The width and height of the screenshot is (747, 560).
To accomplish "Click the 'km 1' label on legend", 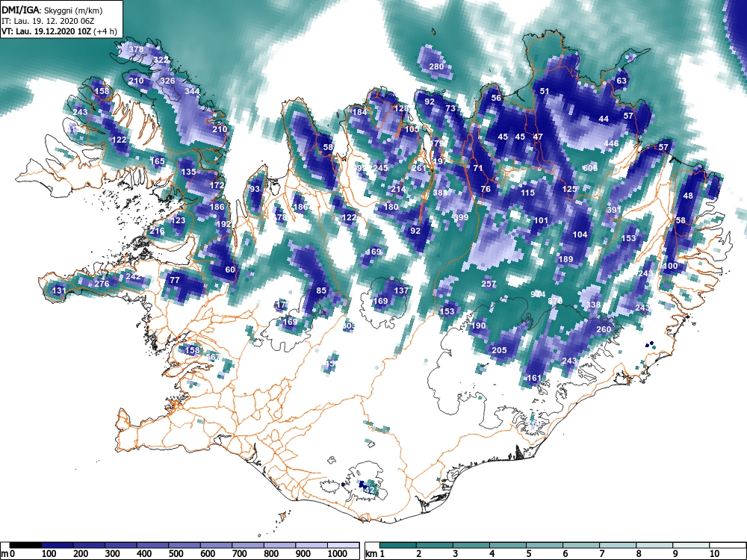I will click(376, 553).
